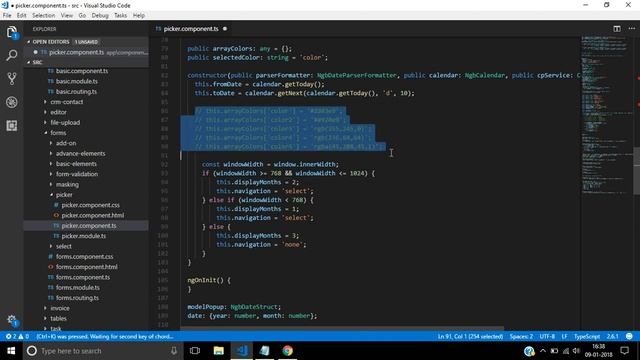Change TypeScript language mode
The height and width of the screenshot is (360, 640).
click(587, 336)
